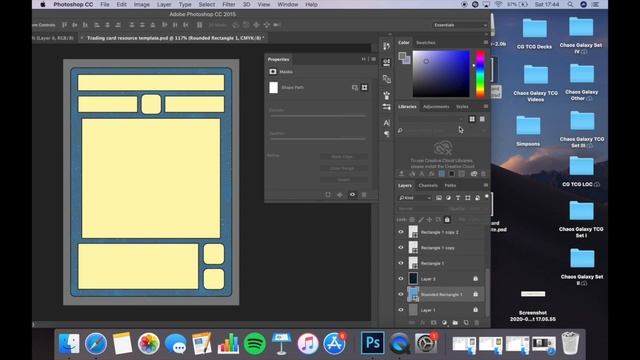
Task: Click the foreground color swatch in Color panel
Action: click(x=402, y=56)
